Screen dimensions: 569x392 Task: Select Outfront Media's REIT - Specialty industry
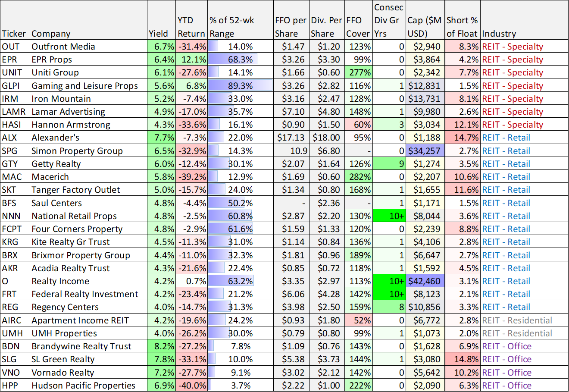click(x=524, y=47)
